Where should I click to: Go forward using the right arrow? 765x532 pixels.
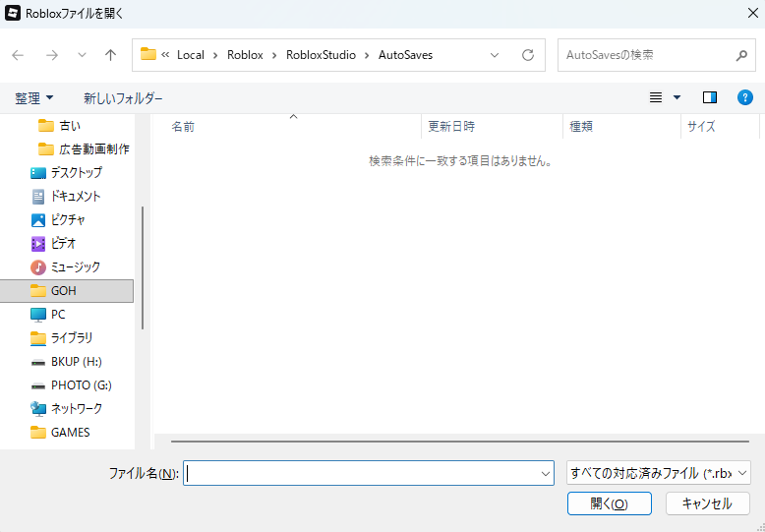(x=52, y=55)
